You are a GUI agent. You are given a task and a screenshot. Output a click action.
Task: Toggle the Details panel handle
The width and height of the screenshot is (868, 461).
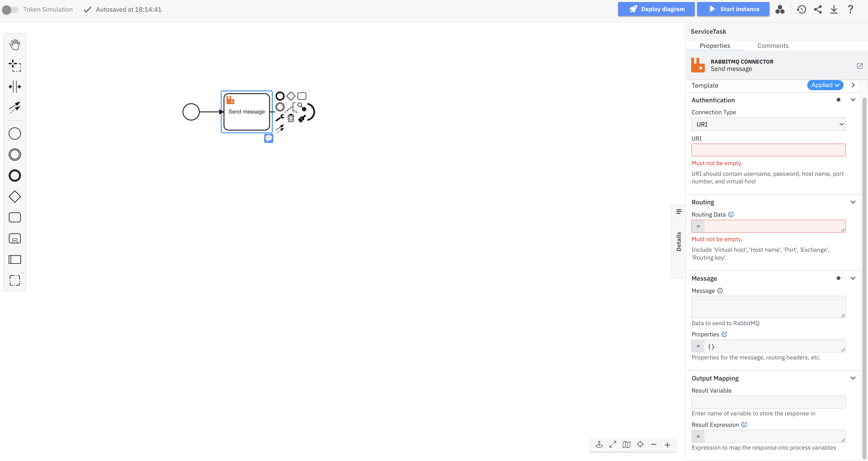(x=679, y=241)
